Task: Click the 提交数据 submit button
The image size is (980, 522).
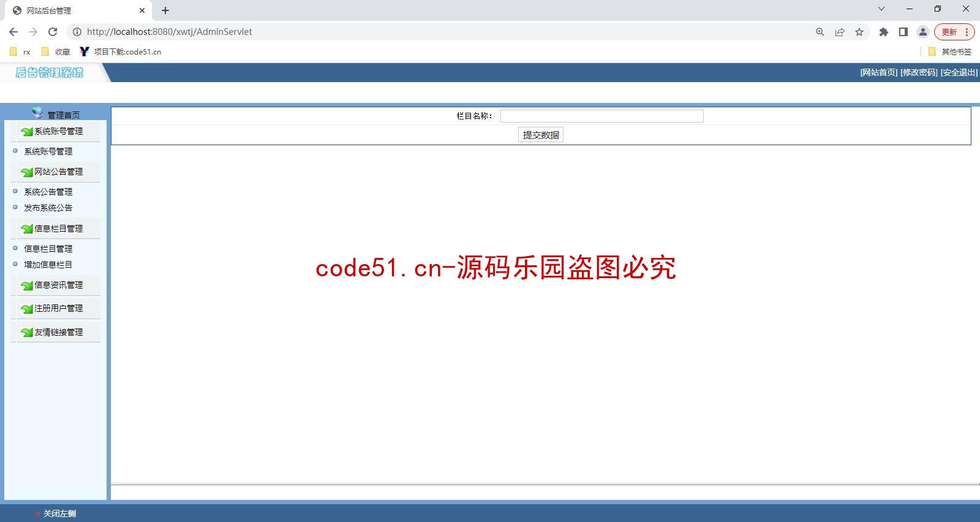Action: [541, 135]
